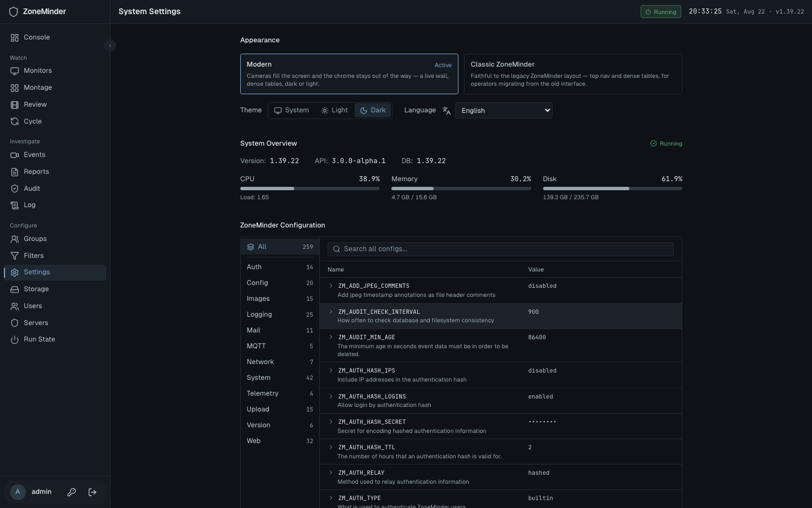
Task: Open the Mail config category
Action: [280, 330]
